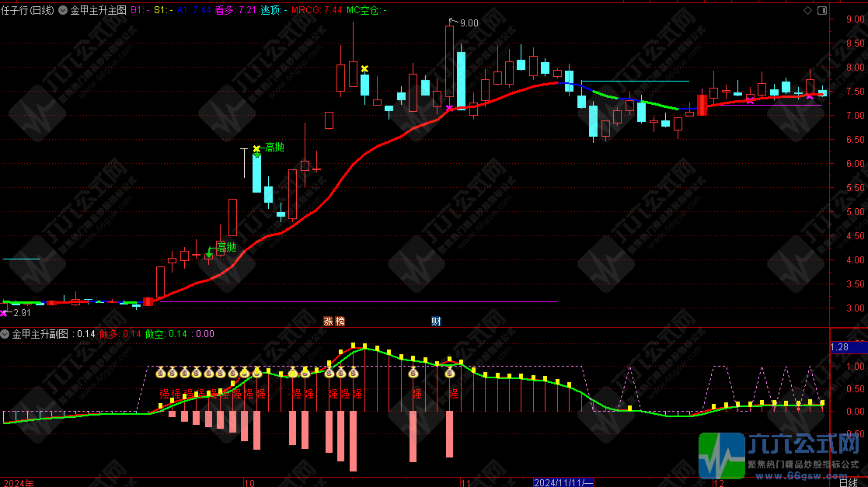Toggle the side panel icon at top right

pos(821,10)
